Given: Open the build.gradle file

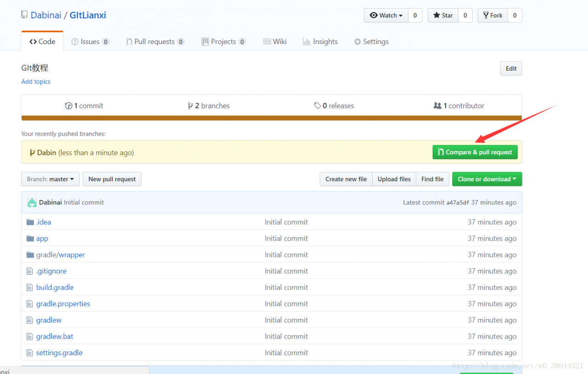Looking at the screenshot, I should 55,288.
